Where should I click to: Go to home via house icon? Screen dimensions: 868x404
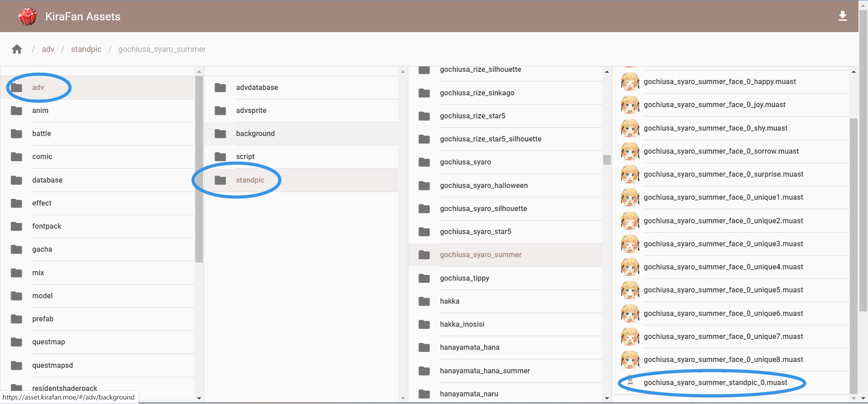(17, 49)
